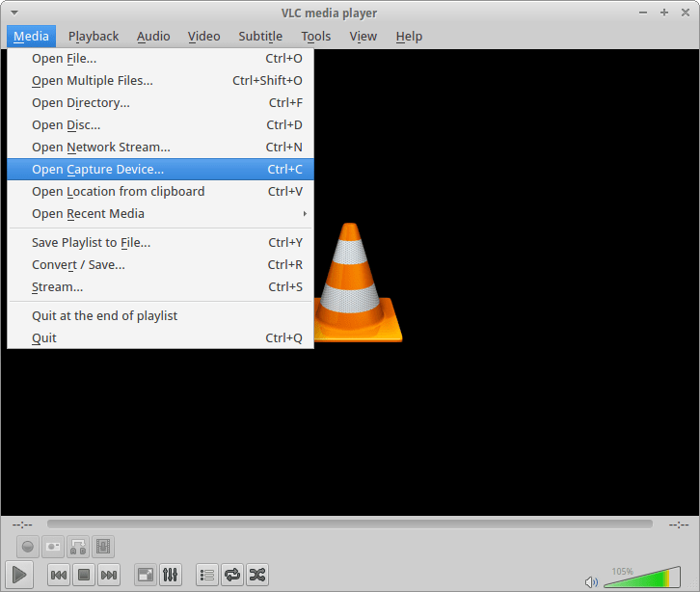Screen dimensions: 700x592
Task: Maximize the VLC window
Action: click(664, 13)
